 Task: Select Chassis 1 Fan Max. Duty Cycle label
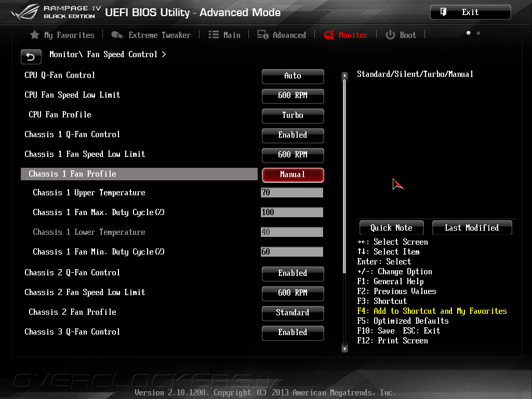click(99, 212)
